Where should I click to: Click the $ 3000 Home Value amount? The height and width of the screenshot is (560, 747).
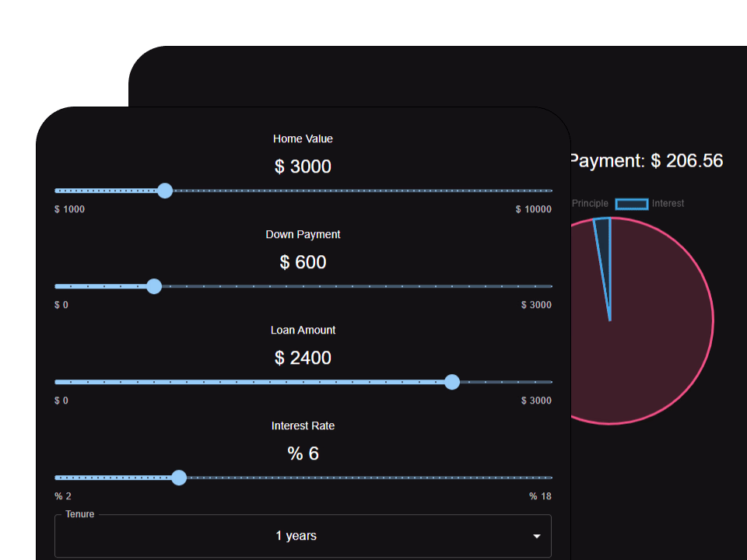tap(303, 166)
